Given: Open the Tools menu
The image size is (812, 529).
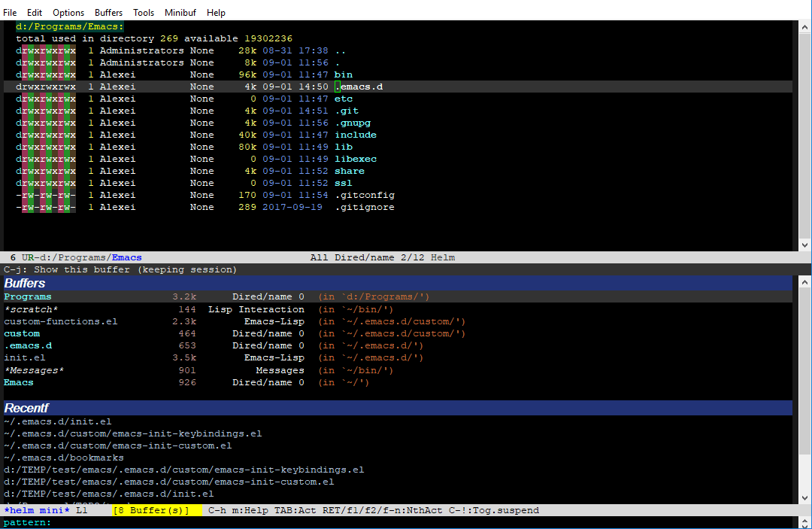Looking at the screenshot, I should click(144, 13).
